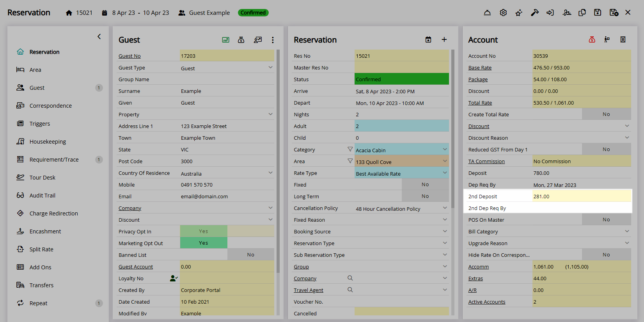644x322 pixels.
Task: Click the Area filter funnel icon
Action: (x=350, y=161)
